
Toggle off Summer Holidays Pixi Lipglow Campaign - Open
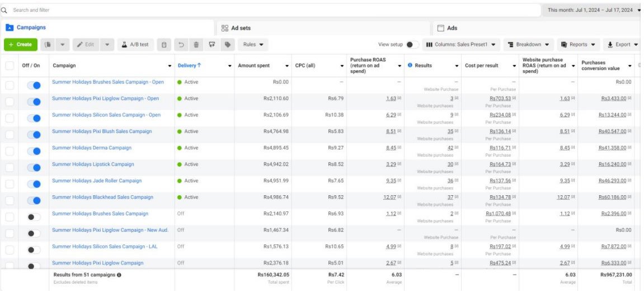click(34, 102)
